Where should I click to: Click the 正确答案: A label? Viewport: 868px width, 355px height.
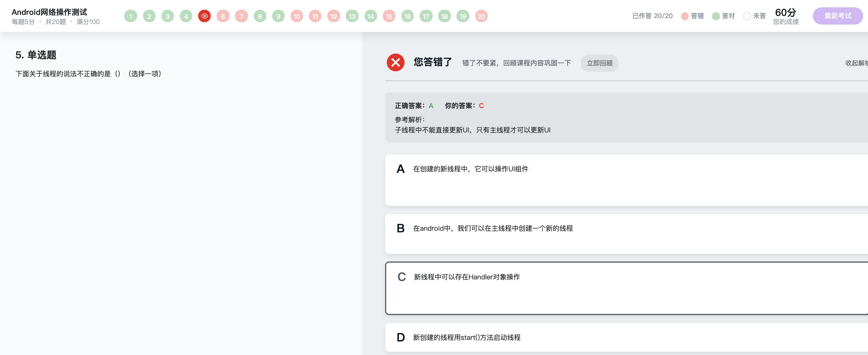414,106
